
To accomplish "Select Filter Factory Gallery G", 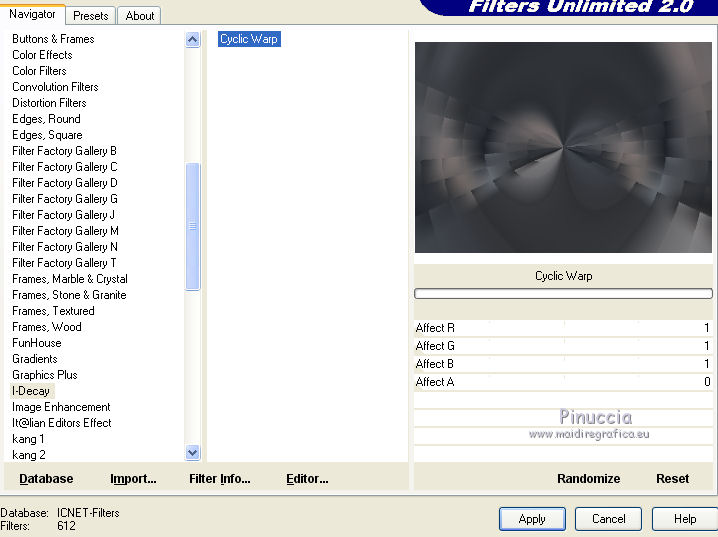I will point(65,199).
